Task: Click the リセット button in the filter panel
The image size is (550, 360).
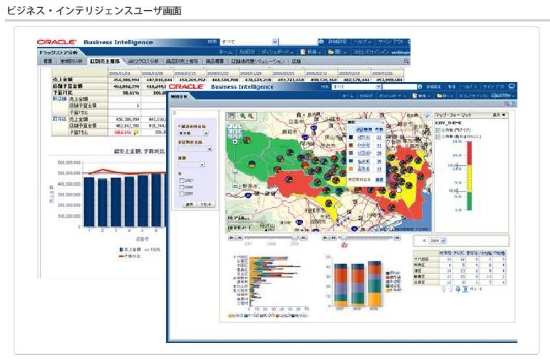Action: 206,205
